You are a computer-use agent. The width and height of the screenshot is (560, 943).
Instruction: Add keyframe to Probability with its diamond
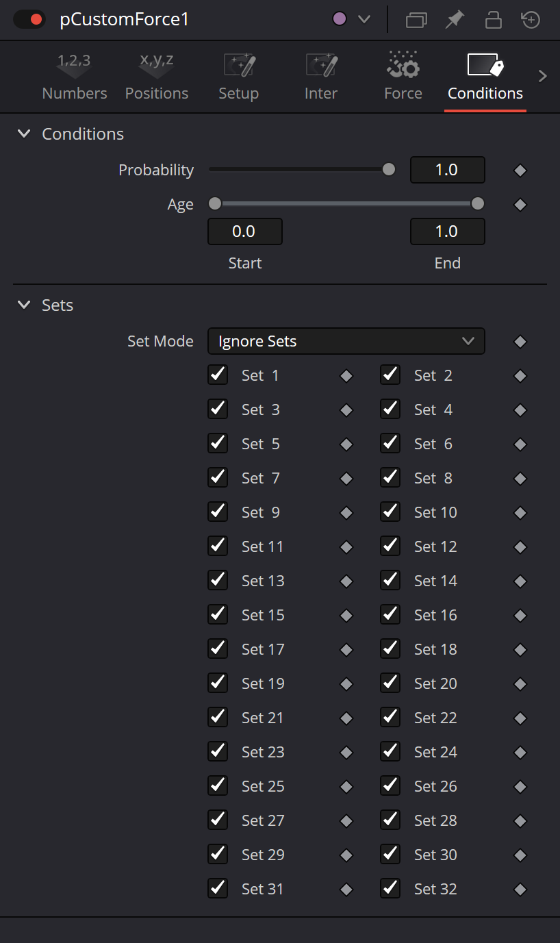(520, 171)
